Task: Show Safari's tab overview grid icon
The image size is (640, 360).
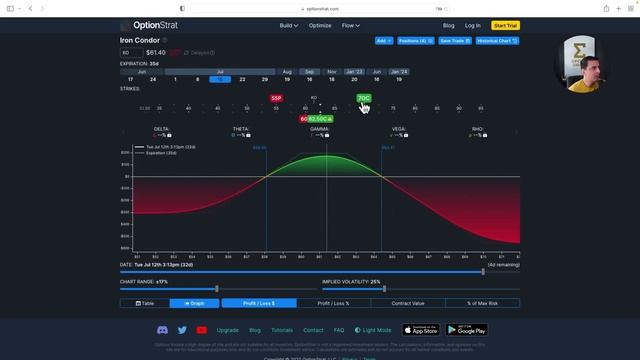Action: coord(631,9)
